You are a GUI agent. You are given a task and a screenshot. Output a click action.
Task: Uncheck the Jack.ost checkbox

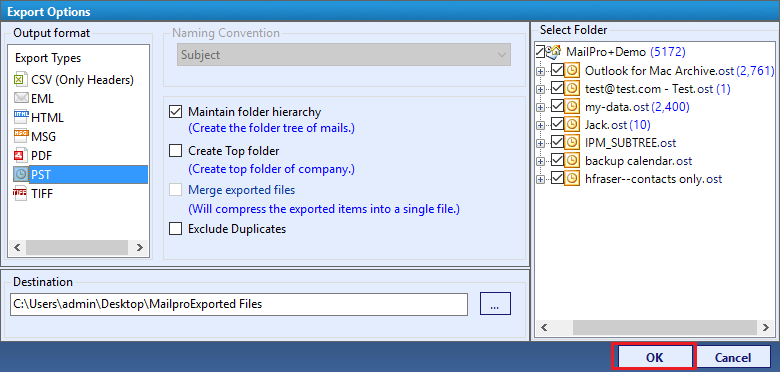(x=558, y=124)
